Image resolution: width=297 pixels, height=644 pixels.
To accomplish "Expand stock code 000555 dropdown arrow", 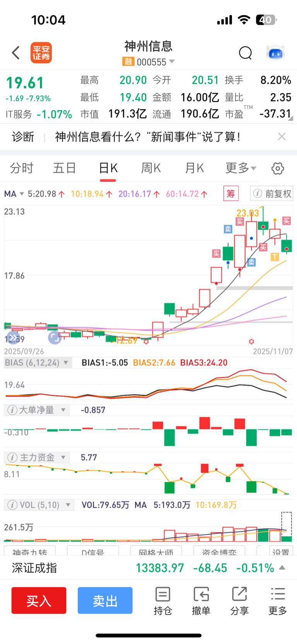I will point(172,62).
